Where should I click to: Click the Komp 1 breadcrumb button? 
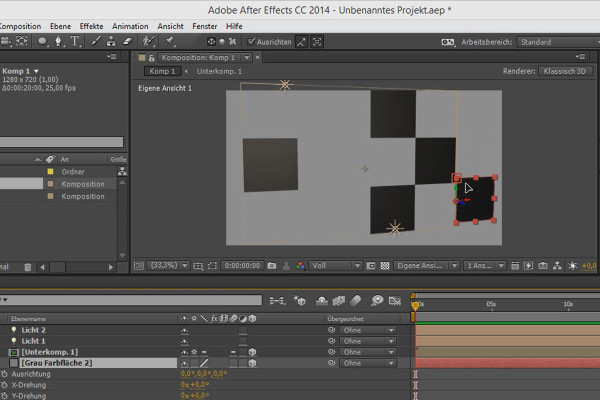162,71
